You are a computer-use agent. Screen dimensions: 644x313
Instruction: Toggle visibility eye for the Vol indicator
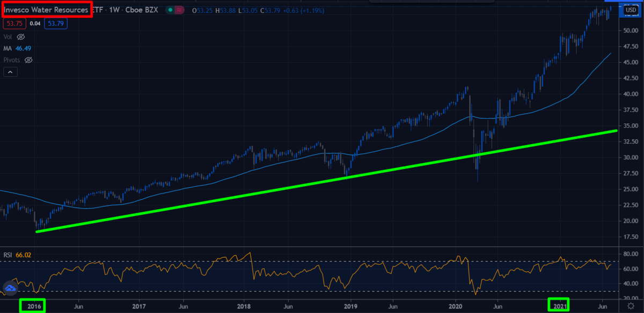click(x=21, y=37)
